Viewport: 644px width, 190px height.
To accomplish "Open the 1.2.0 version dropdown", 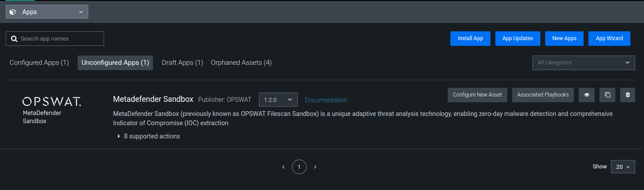I will point(278,100).
